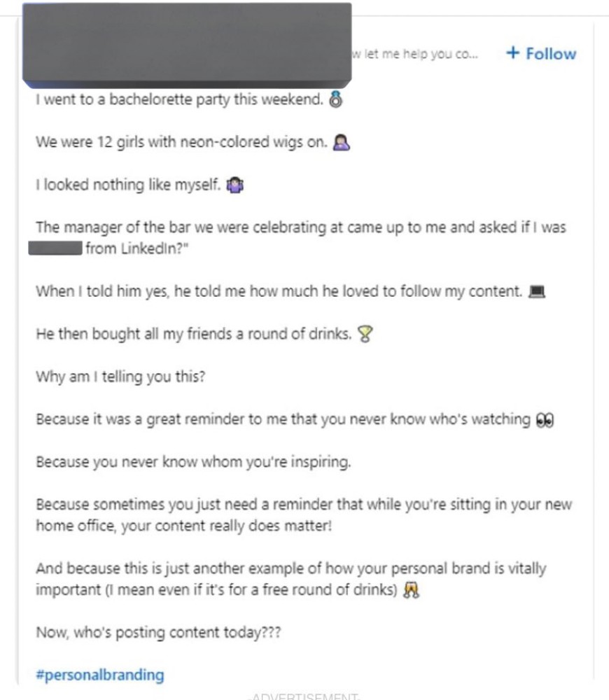Viewport: 609px width, 700px height.
Task: Click the purple-wig person emoji
Action: pos(342,143)
